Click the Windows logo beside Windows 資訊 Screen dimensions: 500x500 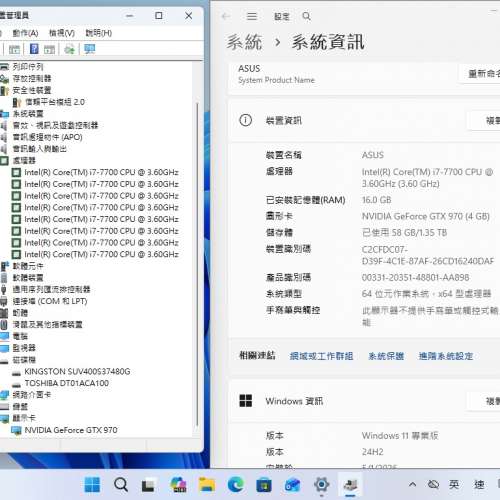click(x=246, y=401)
